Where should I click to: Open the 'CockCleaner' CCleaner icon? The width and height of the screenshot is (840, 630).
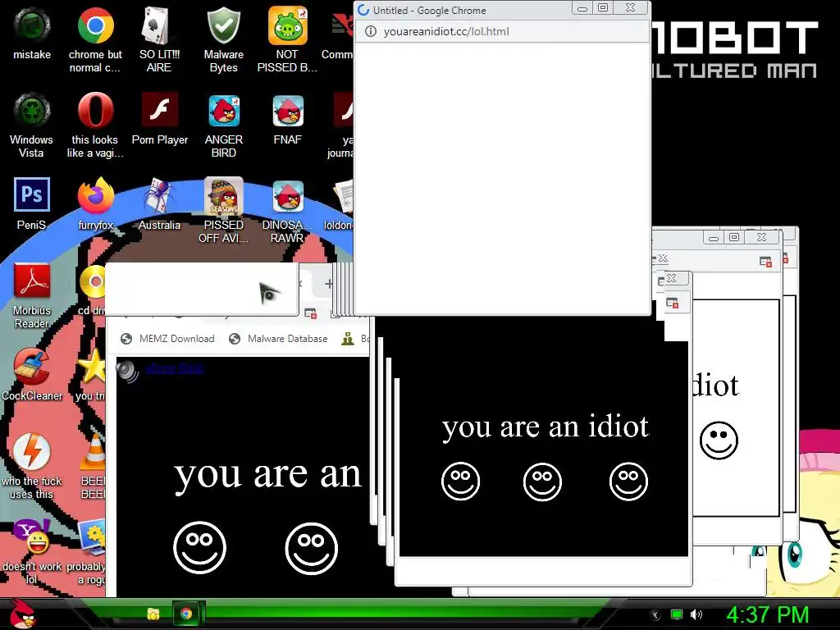click(x=32, y=374)
